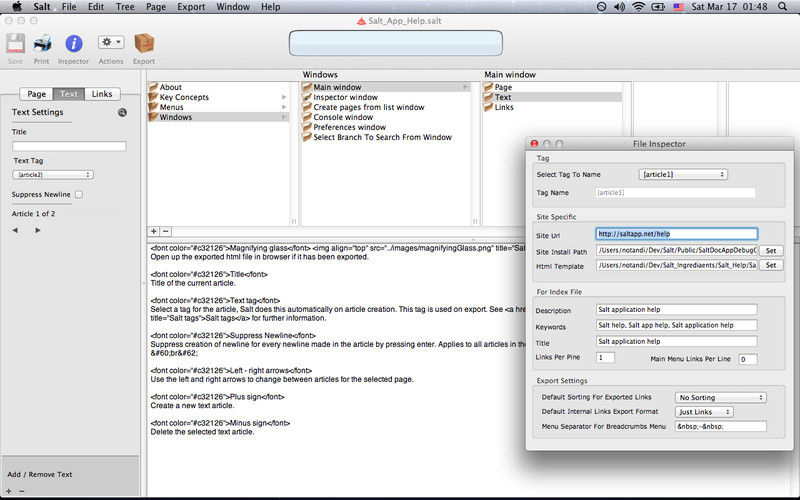Go to previous article with left arrow

pyautogui.click(x=15, y=230)
